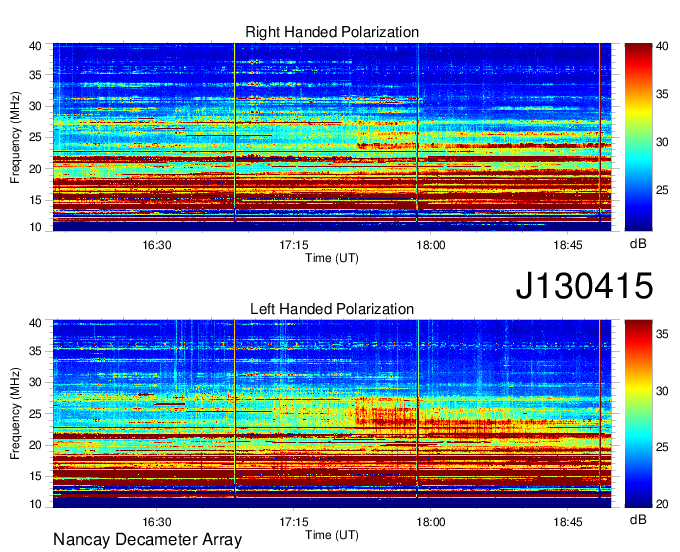Image resolution: width=680 pixels, height=552 pixels.
Task: Click the Frequency (MHz) label of top plot
Action: tap(15, 137)
